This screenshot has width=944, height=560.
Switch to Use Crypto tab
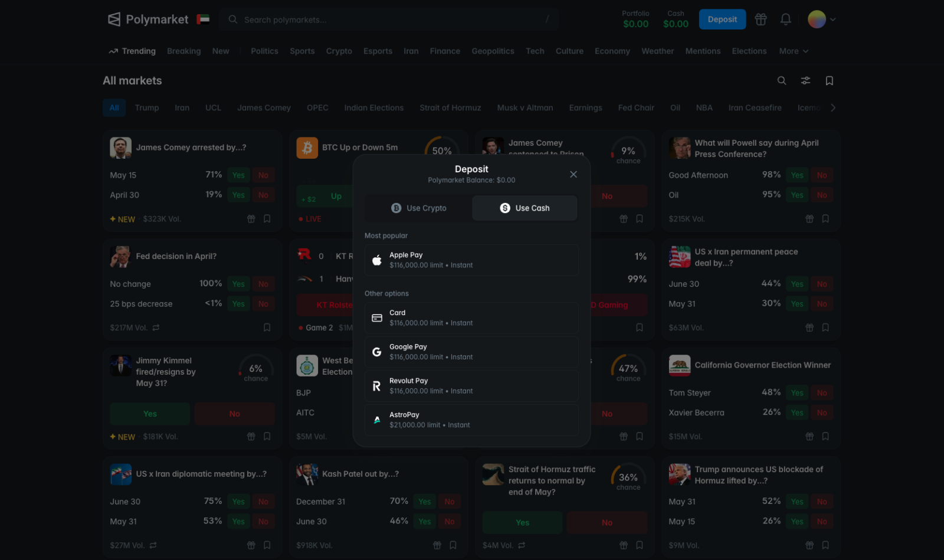pos(419,208)
